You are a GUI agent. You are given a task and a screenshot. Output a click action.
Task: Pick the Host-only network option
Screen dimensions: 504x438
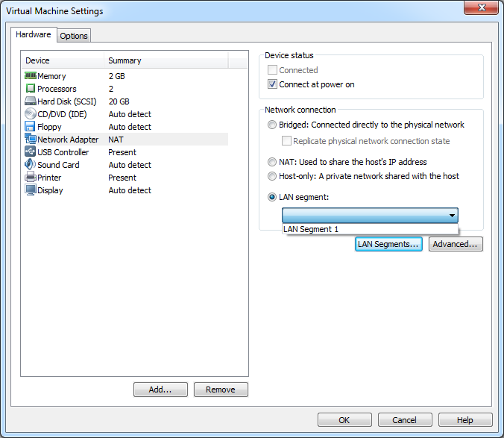[x=272, y=176]
